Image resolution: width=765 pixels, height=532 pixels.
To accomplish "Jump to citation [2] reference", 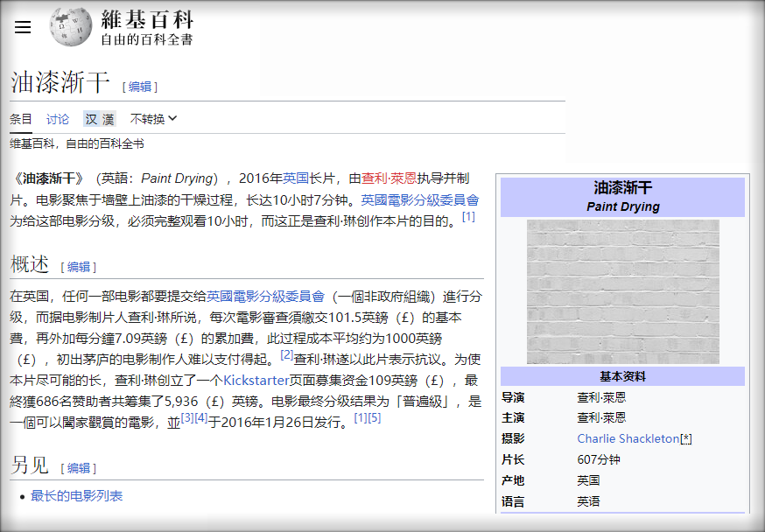I will click(x=286, y=355).
